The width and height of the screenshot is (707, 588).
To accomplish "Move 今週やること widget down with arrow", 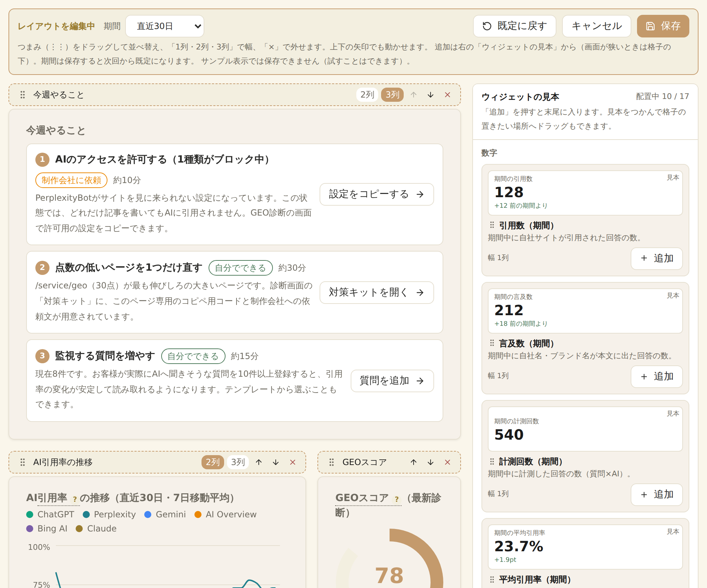I will pyautogui.click(x=431, y=95).
